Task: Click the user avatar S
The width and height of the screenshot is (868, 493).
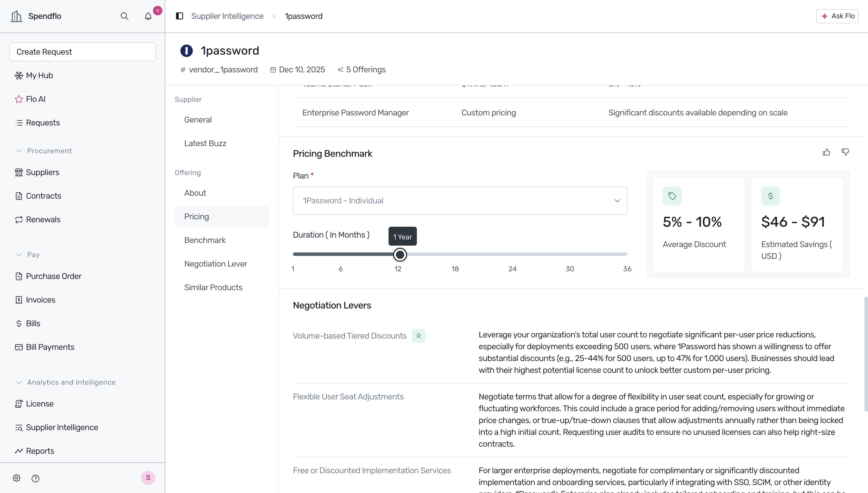Action: pyautogui.click(x=148, y=478)
